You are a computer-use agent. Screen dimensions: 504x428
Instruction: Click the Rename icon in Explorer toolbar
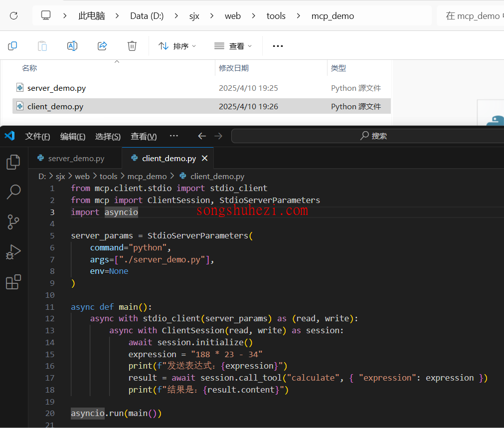pyautogui.click(x=72, y=46)
